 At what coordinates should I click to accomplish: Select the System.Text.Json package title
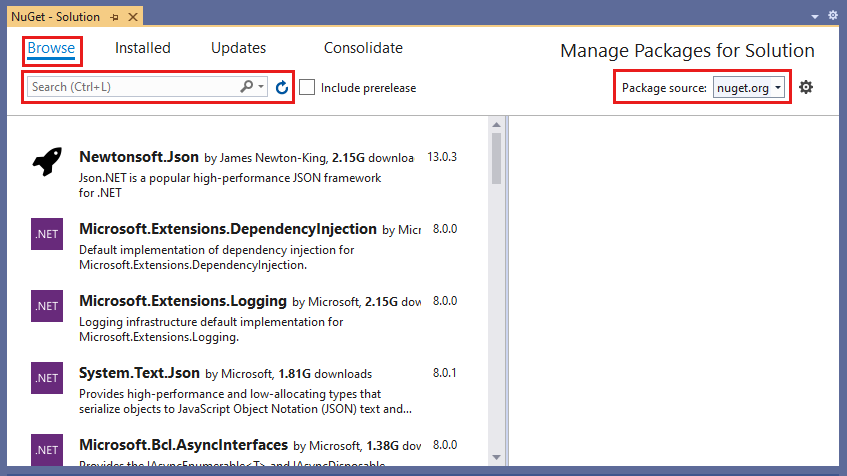(139, 373)
